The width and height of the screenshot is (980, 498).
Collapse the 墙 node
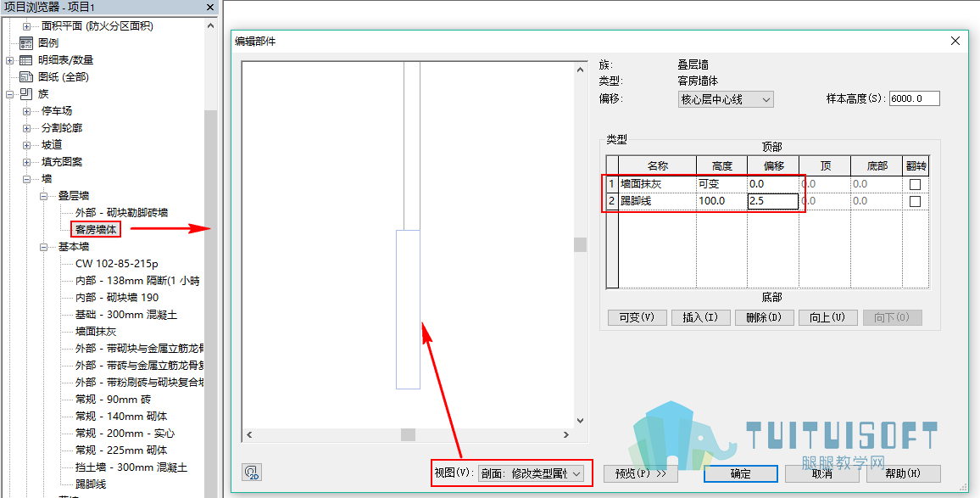27,179
